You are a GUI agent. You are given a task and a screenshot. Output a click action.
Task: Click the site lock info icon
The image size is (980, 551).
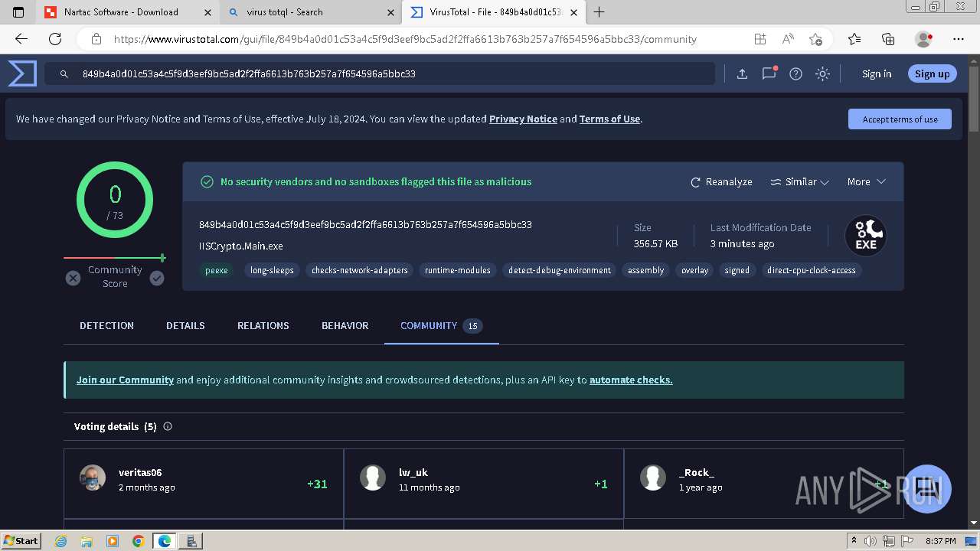[96, 39]
